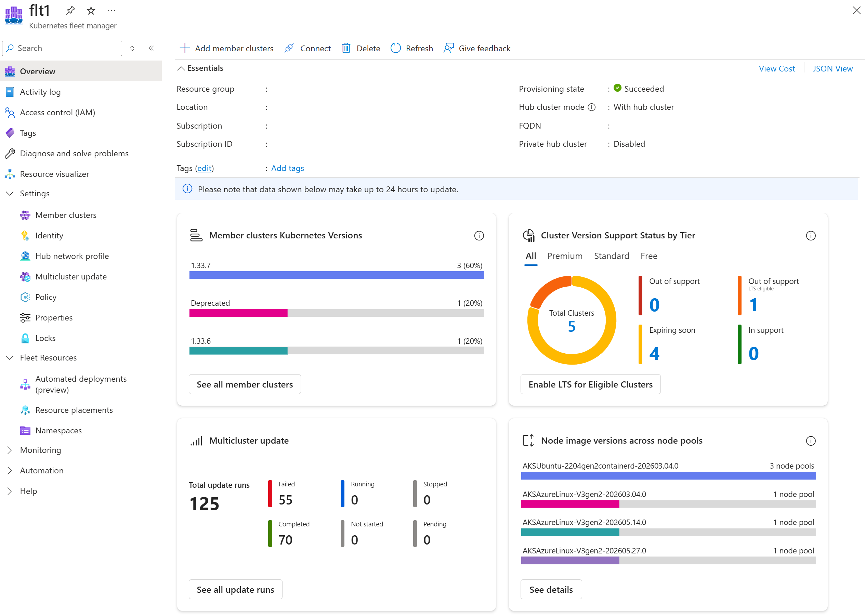Click the 1.33.7 version blue bar
This screenshot has height=616, width=865.
coord(336,275)
